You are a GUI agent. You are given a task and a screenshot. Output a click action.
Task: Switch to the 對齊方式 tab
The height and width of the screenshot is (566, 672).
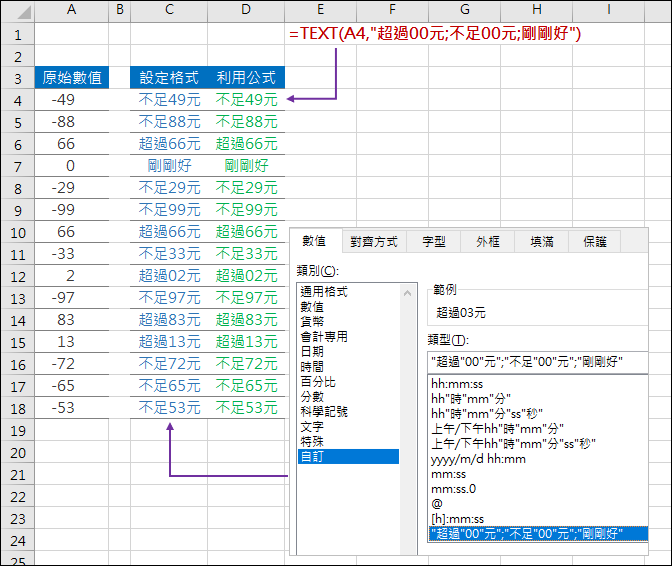pyautogui.click(x=374, y=242)
